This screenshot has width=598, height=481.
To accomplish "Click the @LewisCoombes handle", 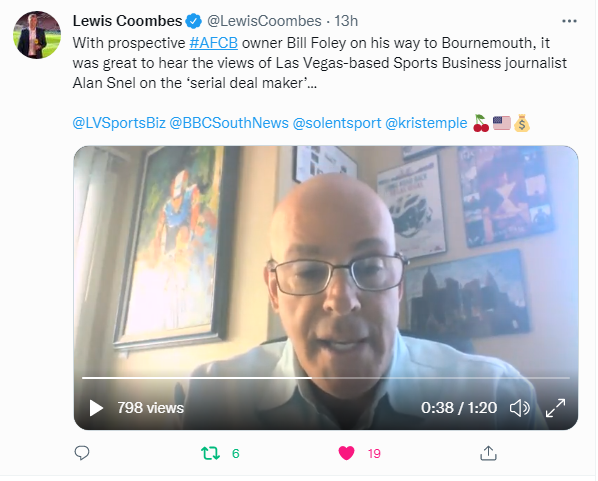I will tap(264, 21).
